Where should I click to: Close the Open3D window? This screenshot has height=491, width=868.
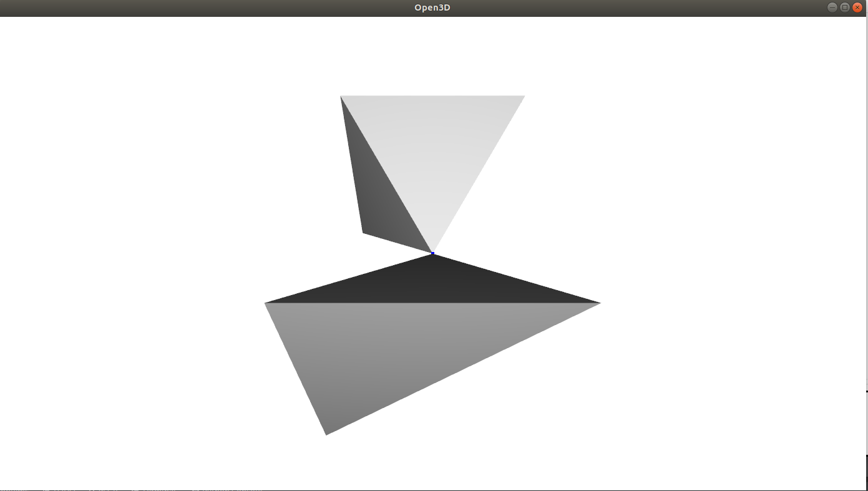coord(857,7)
